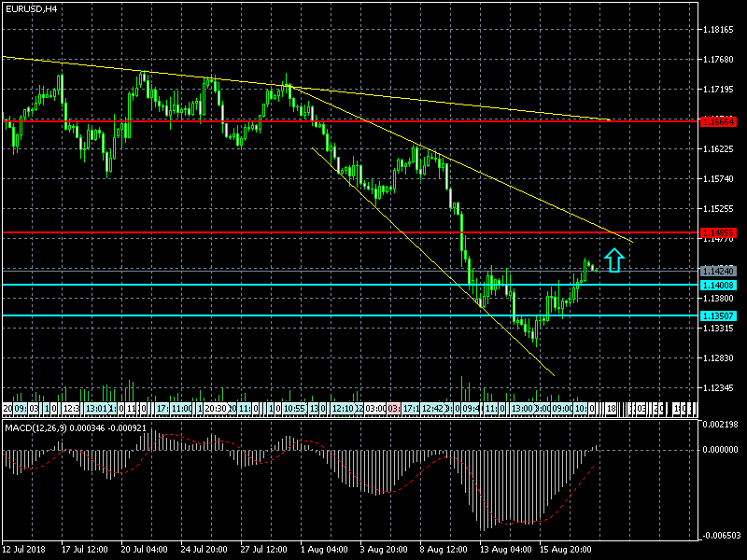This screenshot has width=747, height=560.
Task: Click the 12 Jul 2018 date label
Action: 26,550
